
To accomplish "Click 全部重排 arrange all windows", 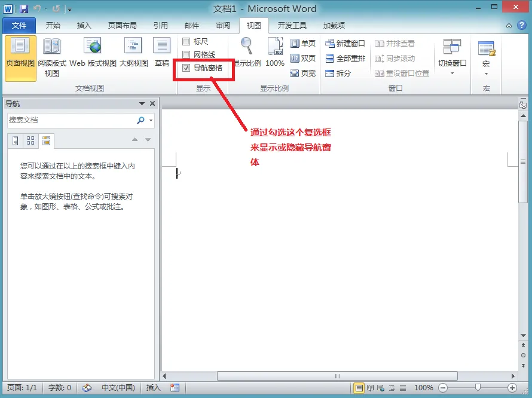I will [x=345, y=59].
